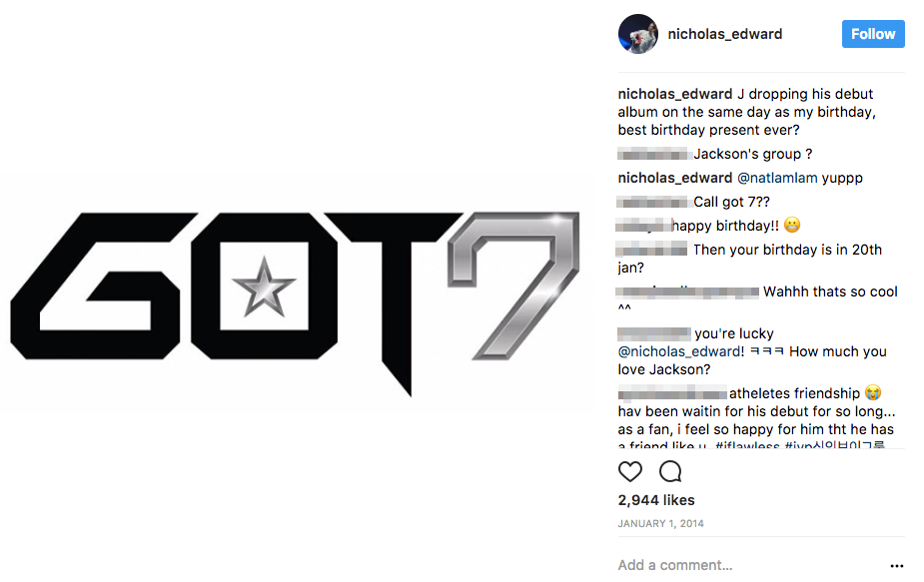Visit blurred commenter before "Wahhh thats so cool"

689,291
